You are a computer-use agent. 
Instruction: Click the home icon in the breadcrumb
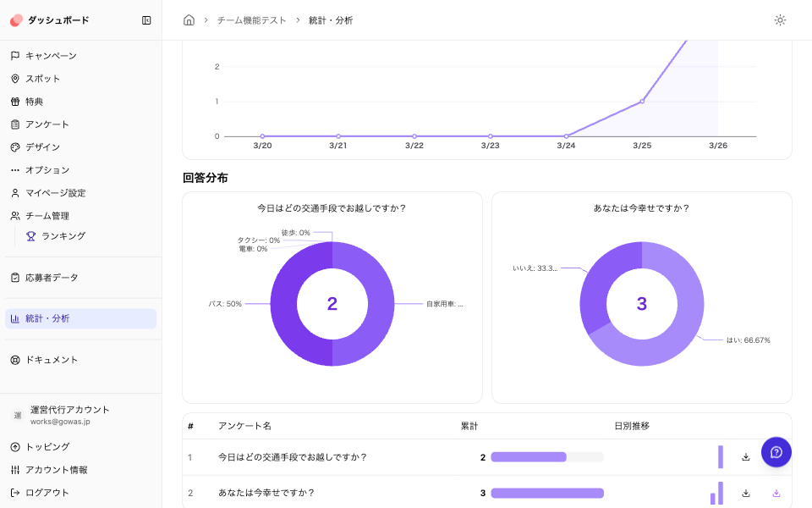tap(188, 19)
